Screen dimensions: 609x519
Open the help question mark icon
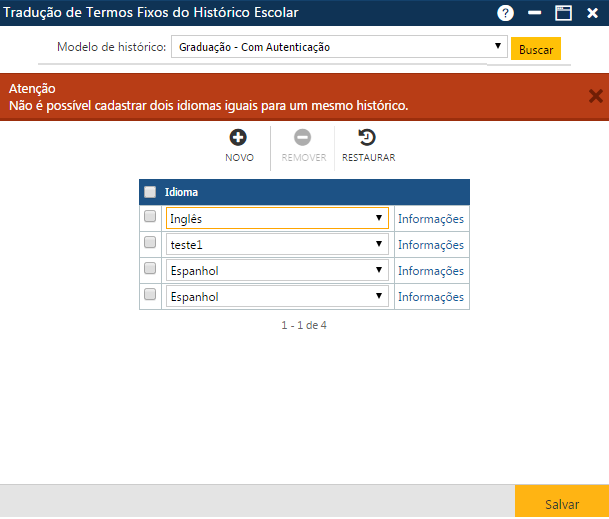coord(506,13)
